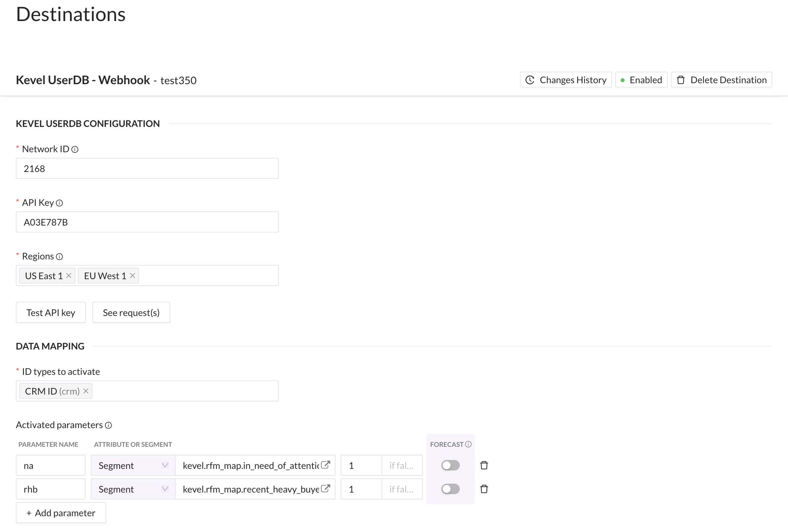Screen dimensions: 788x532
Task: Click the Activated parameters info icon
Action: coord(109,425)
